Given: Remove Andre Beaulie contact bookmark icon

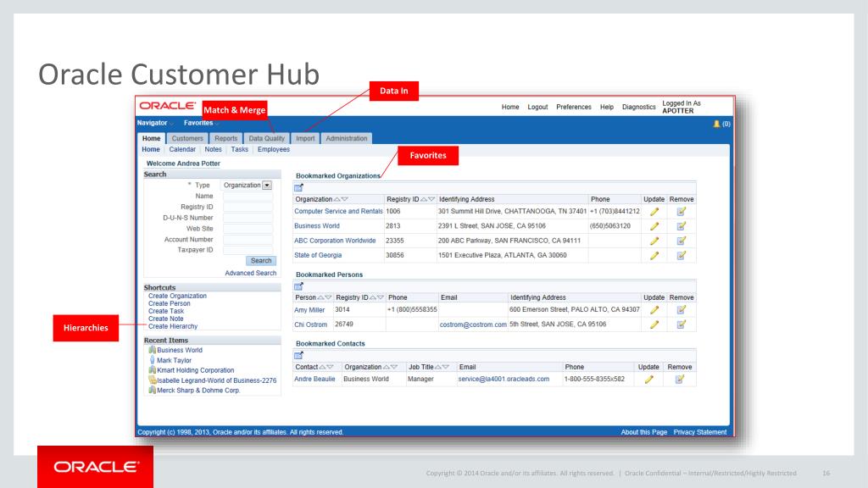Looking at the screenshot, I should pyautogui.click(x=680, y=380).
